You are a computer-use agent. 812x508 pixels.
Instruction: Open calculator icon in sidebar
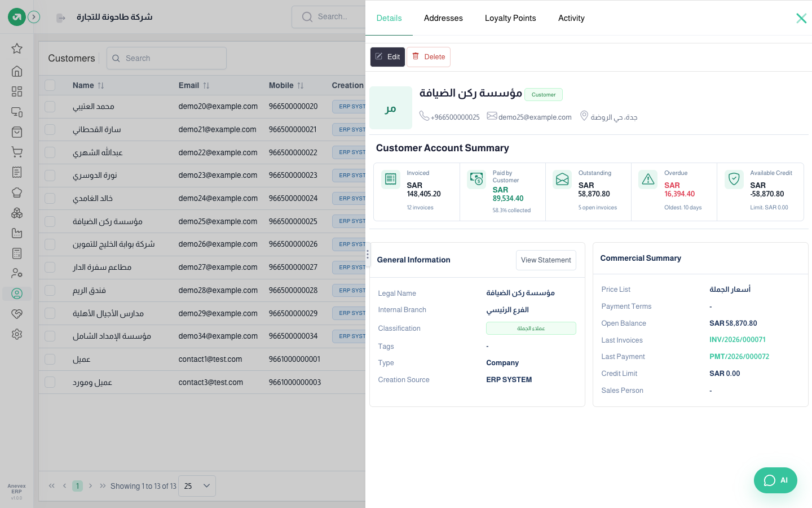pyautogui.click(x=17, y=253)
